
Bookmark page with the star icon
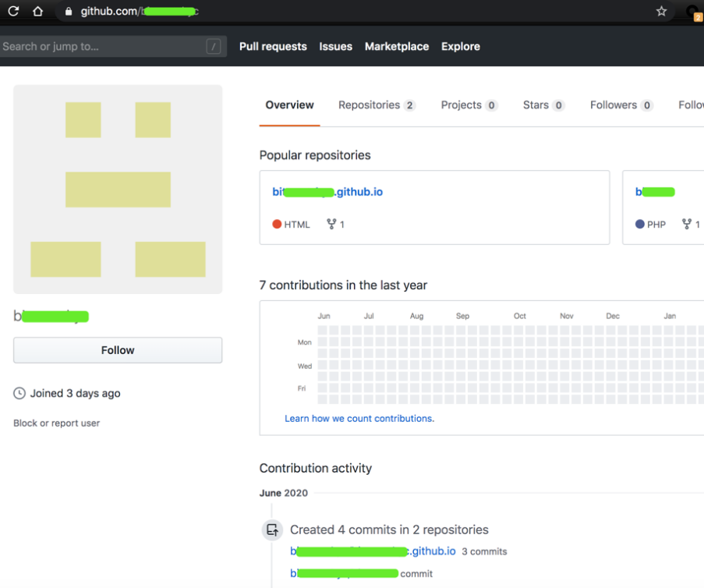(661, 12)
